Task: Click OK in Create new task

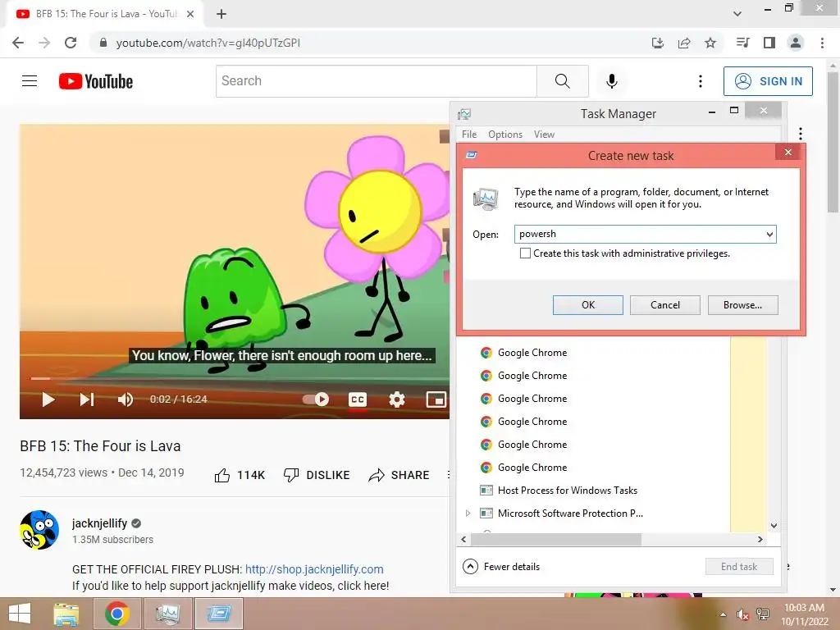Action: [x=587, y=305]
